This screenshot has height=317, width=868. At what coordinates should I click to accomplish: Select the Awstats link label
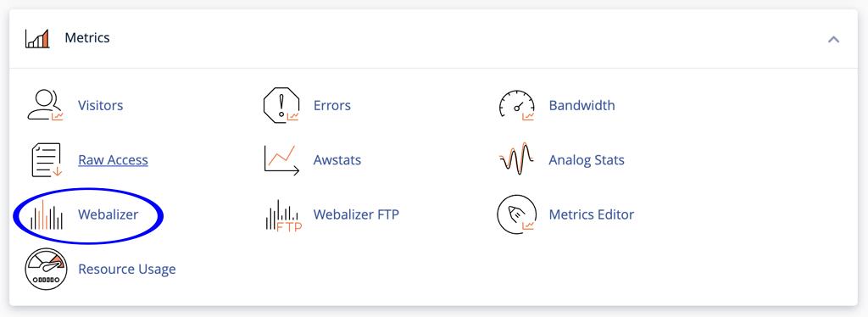(337, 160)
